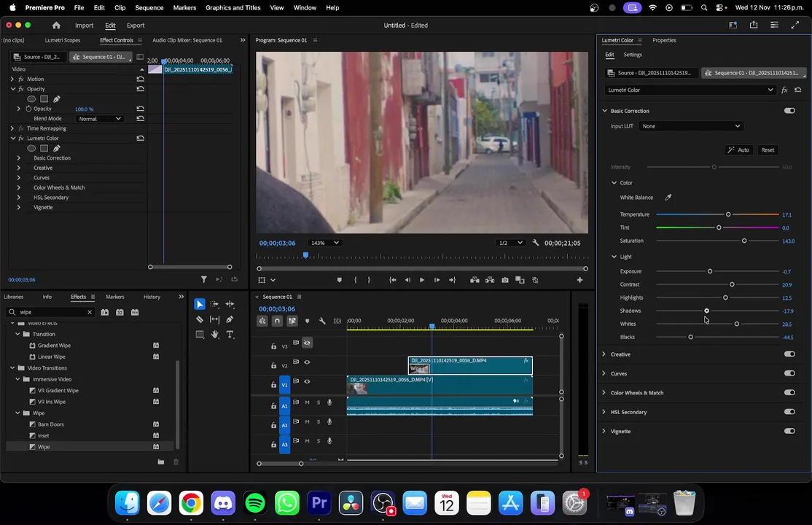The image size is (812, 525).
Task: Open the Input LUT dropdown
Action: coord(690,126)
